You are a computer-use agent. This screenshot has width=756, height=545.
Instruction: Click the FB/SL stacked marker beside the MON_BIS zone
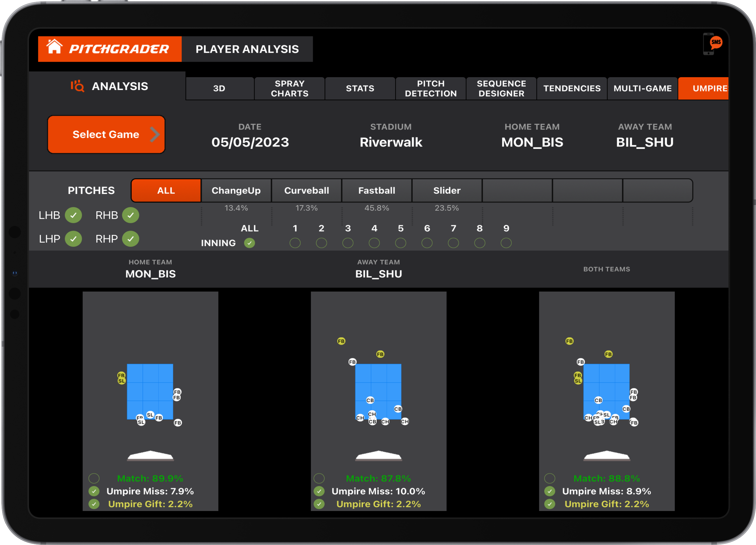pyautogui.click(x=121, y=378)
